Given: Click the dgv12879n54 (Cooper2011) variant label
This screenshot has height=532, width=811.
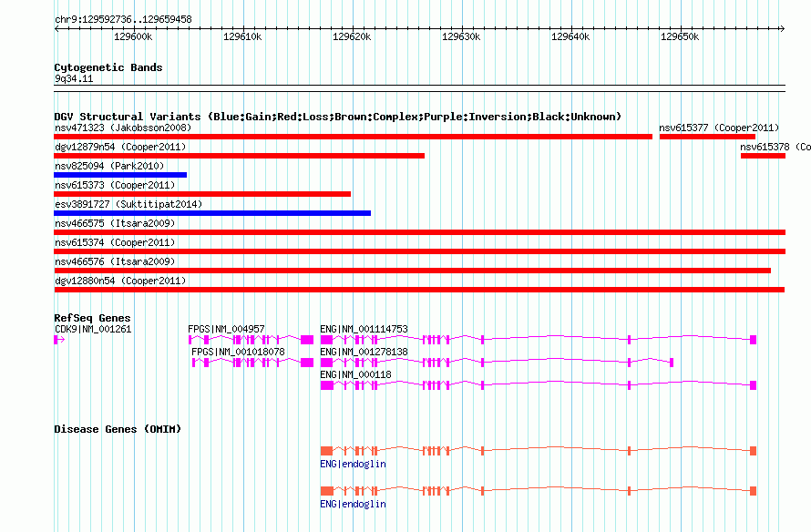Looking at the screenshot, I should [x=120, y=147].
